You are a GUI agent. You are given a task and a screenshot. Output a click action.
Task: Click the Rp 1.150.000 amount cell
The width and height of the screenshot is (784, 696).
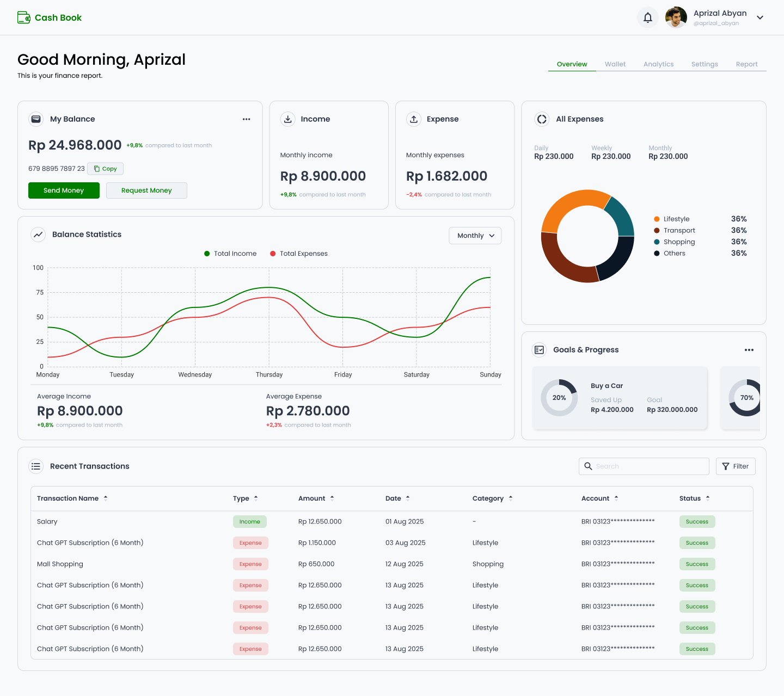[317, 543]
